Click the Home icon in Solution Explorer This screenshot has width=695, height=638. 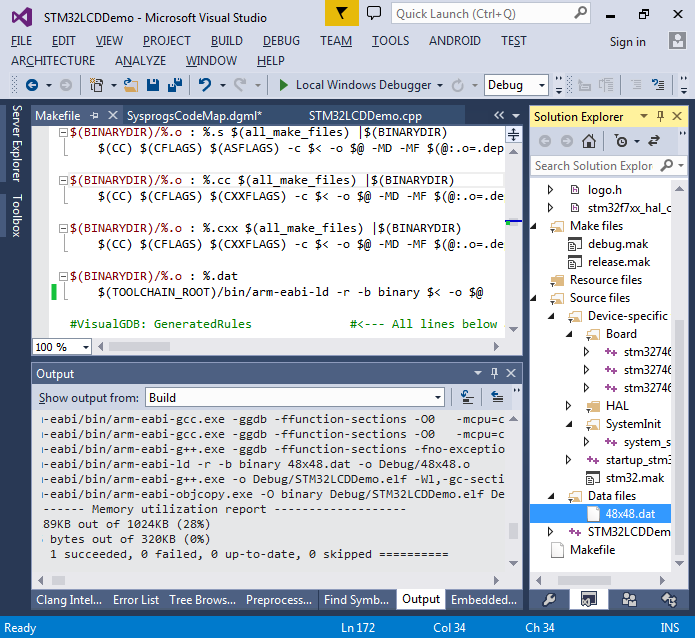click(589, 141)
